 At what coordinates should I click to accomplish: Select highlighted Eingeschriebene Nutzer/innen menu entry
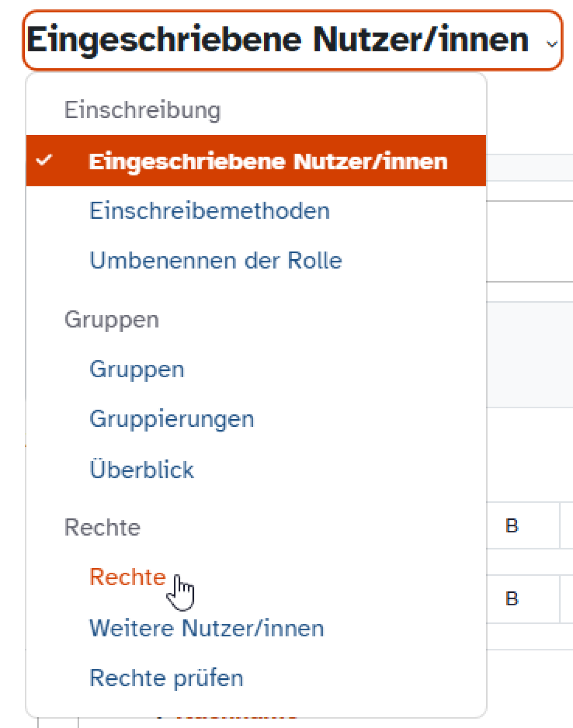[x=256, y=161]
